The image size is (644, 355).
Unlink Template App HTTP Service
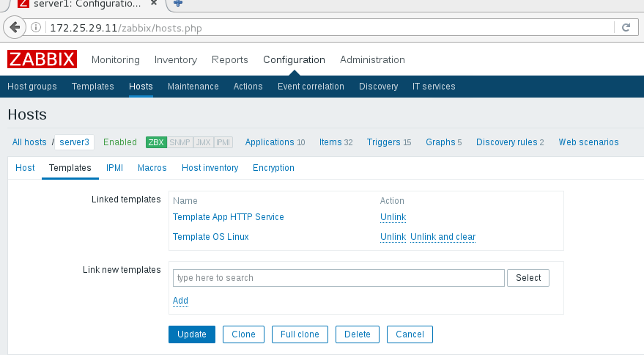pos(393,217)
